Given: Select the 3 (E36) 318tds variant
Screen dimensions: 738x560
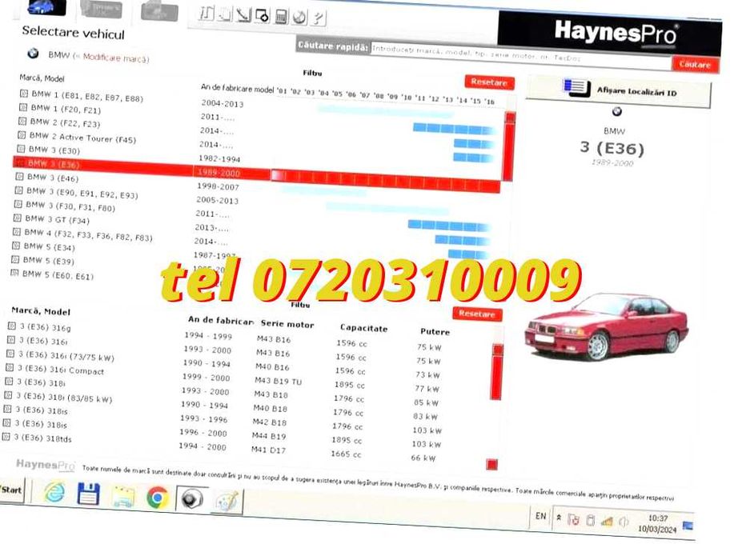Looking at the screenshot, I should point(43,438).
